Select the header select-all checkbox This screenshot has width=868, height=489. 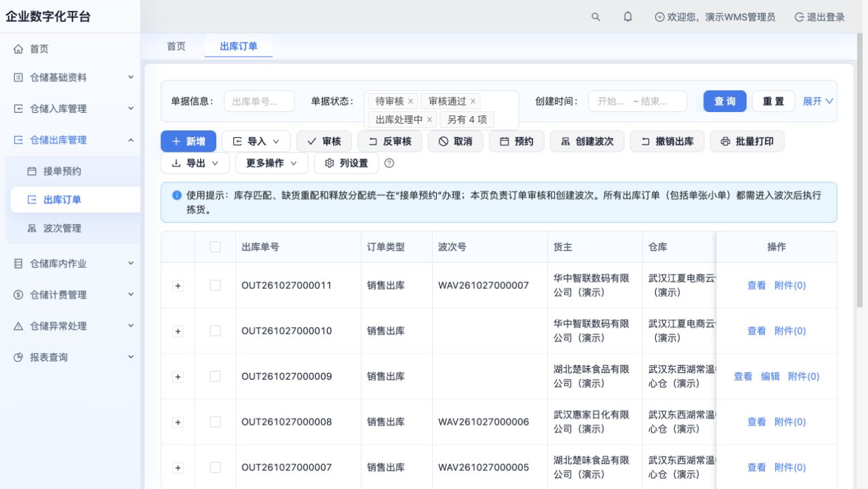215,247
